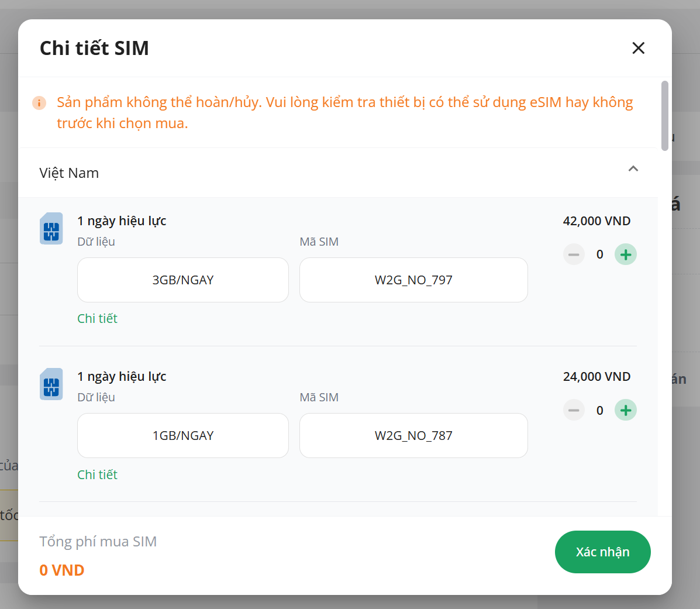Viewport: 700px width, 609px height.
Task: Collapse the Việt Nam section
Action: click(x=633, y=169)
